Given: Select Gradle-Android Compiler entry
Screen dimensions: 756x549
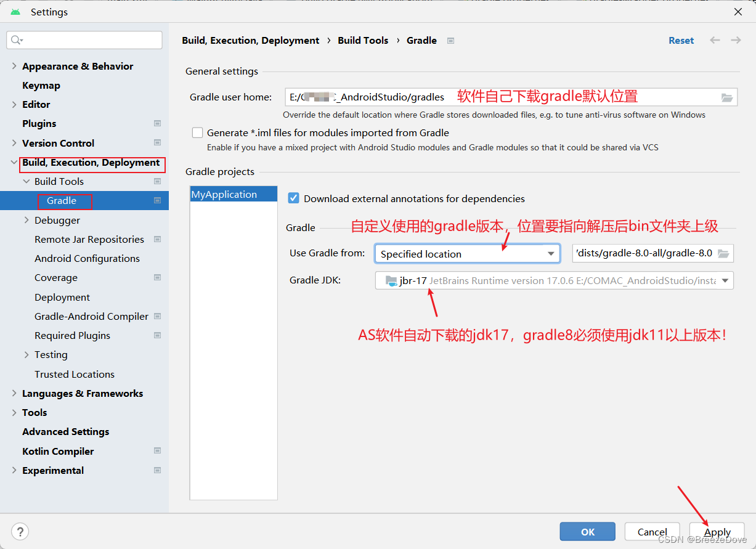Looking at the screenshot, I should 92,316.
